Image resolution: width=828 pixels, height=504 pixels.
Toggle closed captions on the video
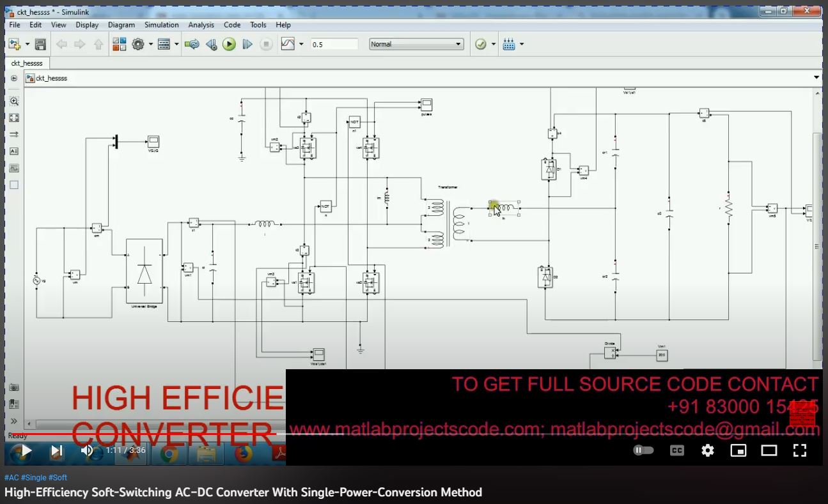pyautogui.click(x=676, y=450)
